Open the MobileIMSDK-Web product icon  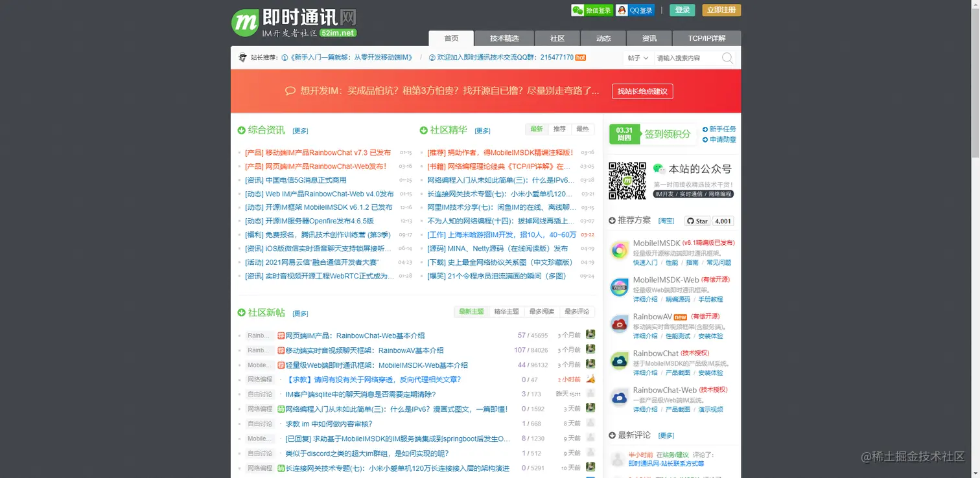620,287
